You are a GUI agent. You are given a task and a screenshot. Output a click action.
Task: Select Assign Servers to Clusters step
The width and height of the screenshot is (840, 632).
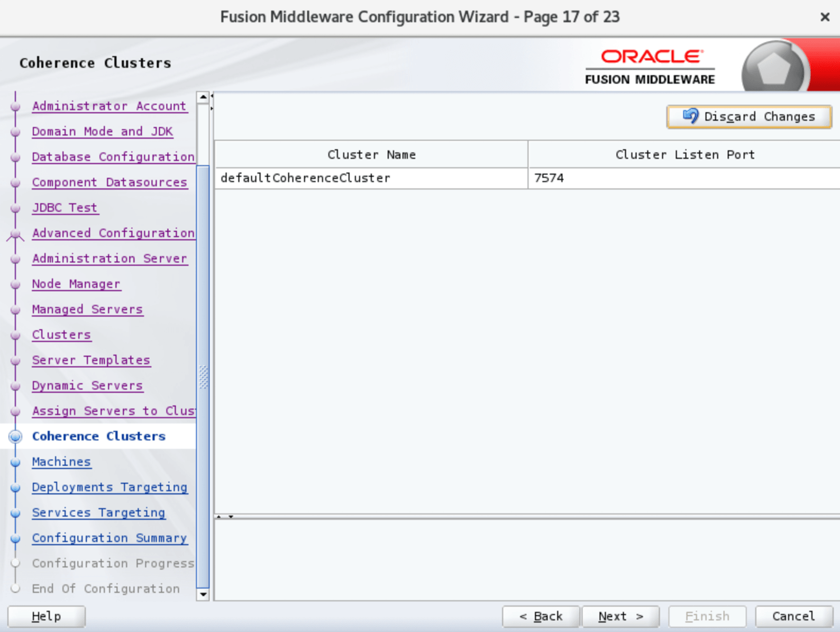click(x=113, y=411)
